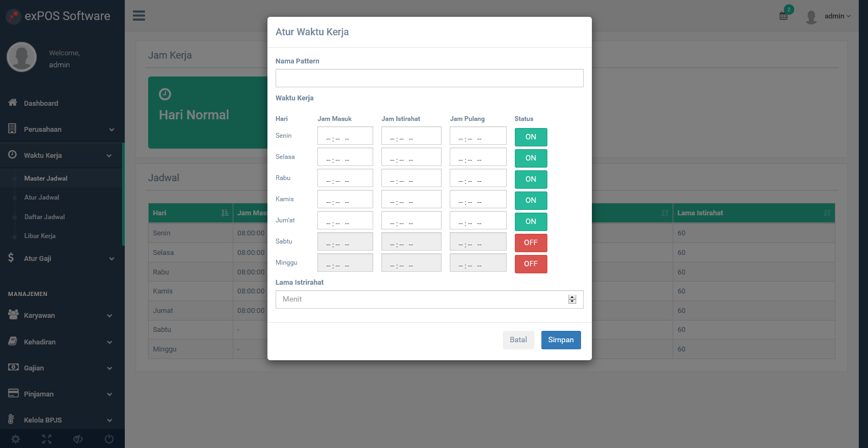Screen dimensions: 868x448
Task: Click the eye-slash lock icon in sidebar footer
Action: 78,439
